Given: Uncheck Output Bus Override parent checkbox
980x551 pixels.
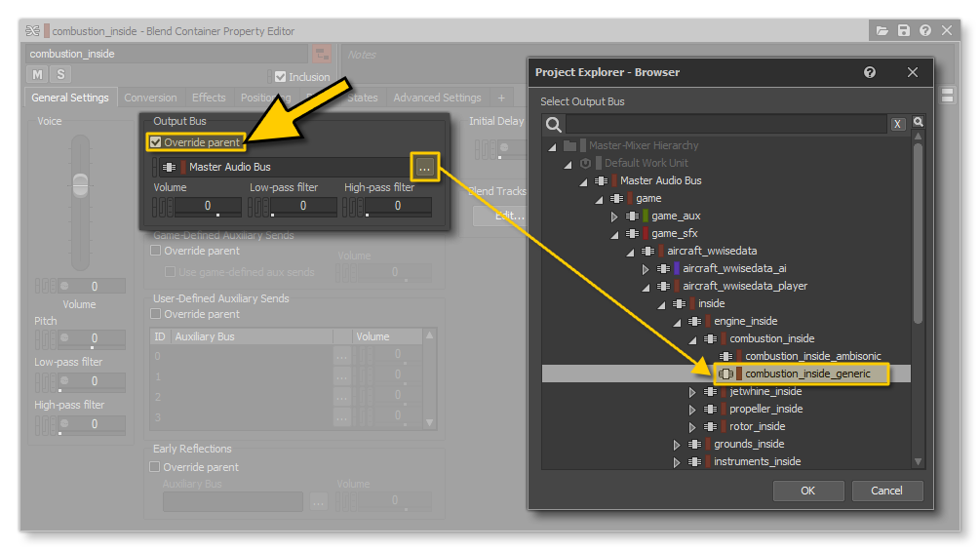Looking at the screenshot, I should [156, 142].
